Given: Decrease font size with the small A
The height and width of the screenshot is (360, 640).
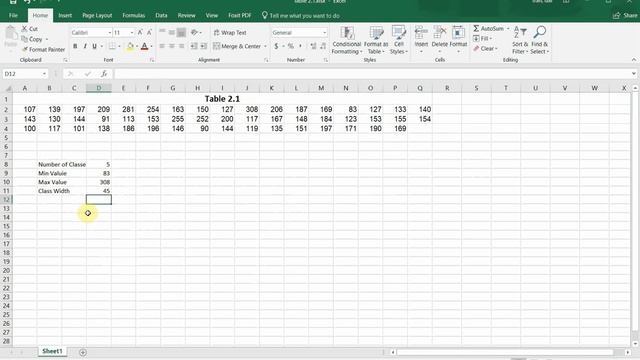Looking at the screenshot, I should [x=149, y=32].
